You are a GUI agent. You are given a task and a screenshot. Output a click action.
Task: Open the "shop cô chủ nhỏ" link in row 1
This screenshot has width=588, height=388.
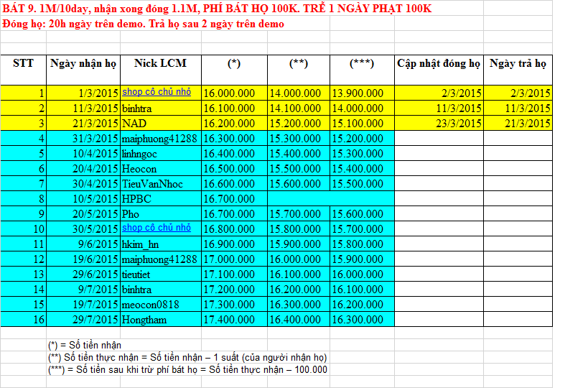coord(157,92)
